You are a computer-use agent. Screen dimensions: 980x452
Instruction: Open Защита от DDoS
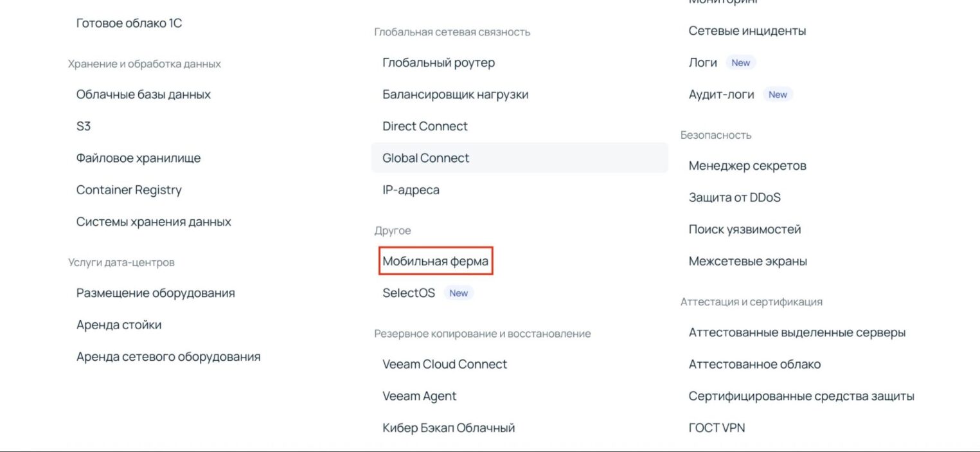(x=735, y=198)
